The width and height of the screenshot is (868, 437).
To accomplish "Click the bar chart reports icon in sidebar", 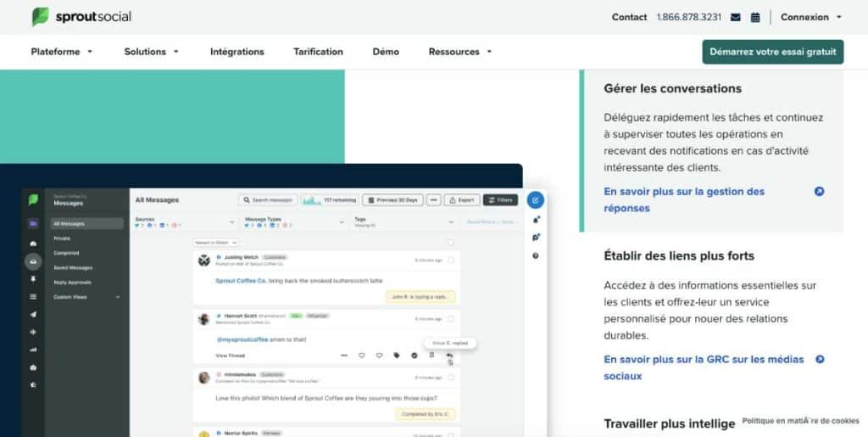I will 33,350.
